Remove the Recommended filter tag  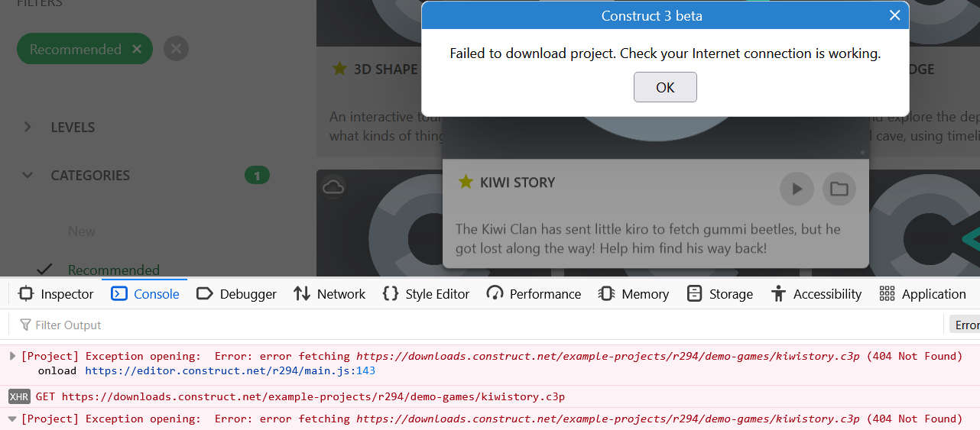tap(137, 49)
